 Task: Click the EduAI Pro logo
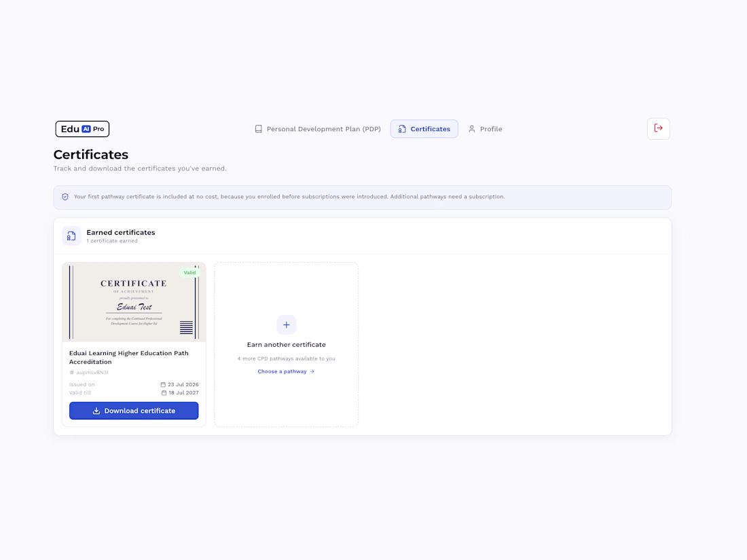click(x=82, y=129)
